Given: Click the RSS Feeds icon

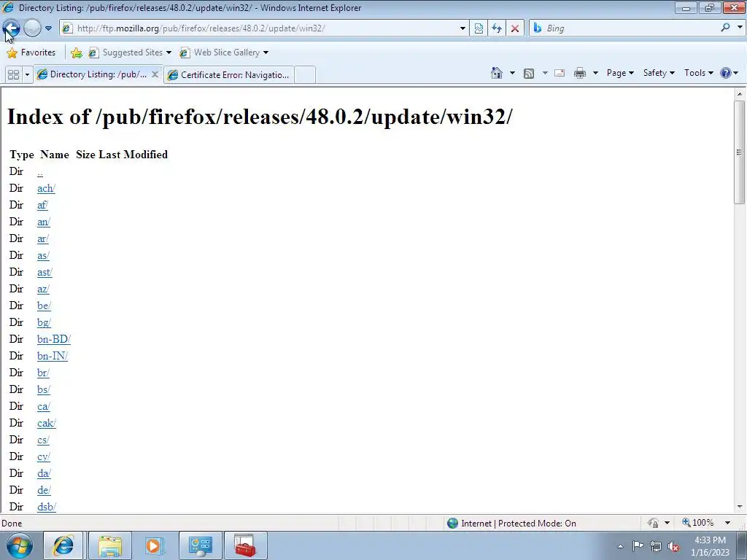Looking at the screenshot, I should (x=529, y=74).
